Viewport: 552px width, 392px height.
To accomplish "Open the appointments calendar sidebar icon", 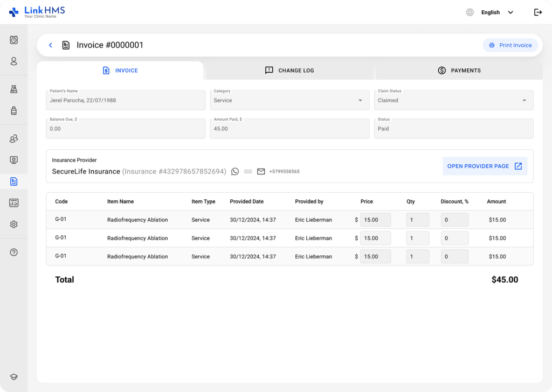I will 13,40.
